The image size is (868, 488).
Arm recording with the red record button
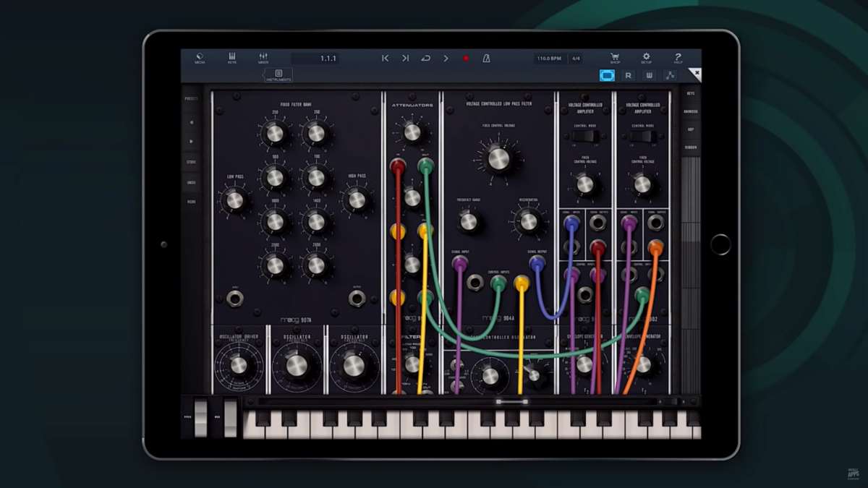(x=466, y=59)
